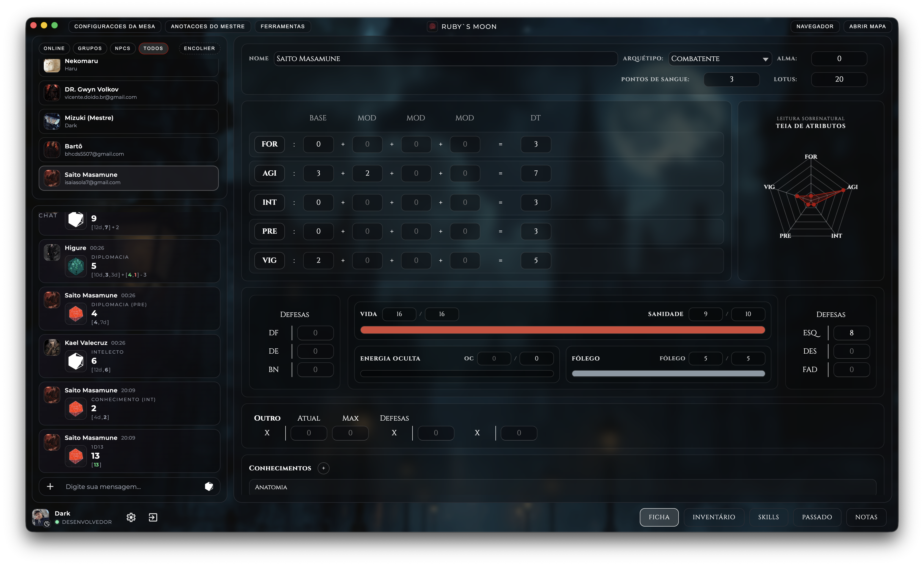Click the Bartô avatar
This screenshot has height=566, width=924.
tap(52, 150)
